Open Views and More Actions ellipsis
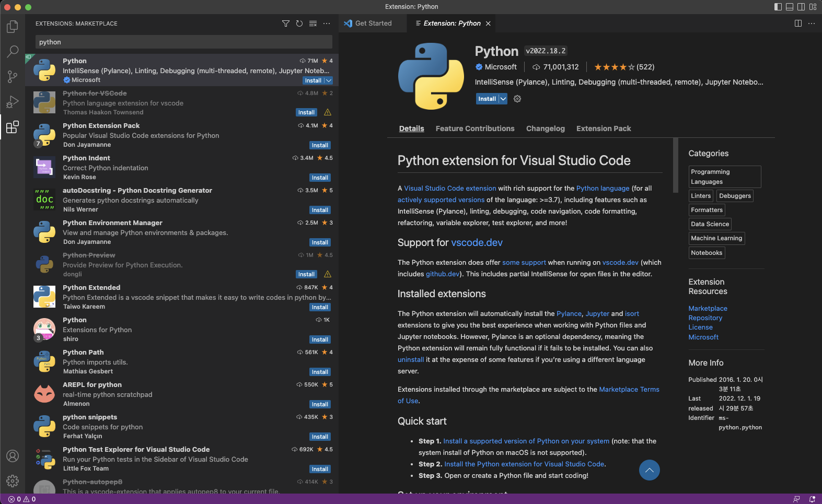Viewport: 822px width, 504px height. 327,24
